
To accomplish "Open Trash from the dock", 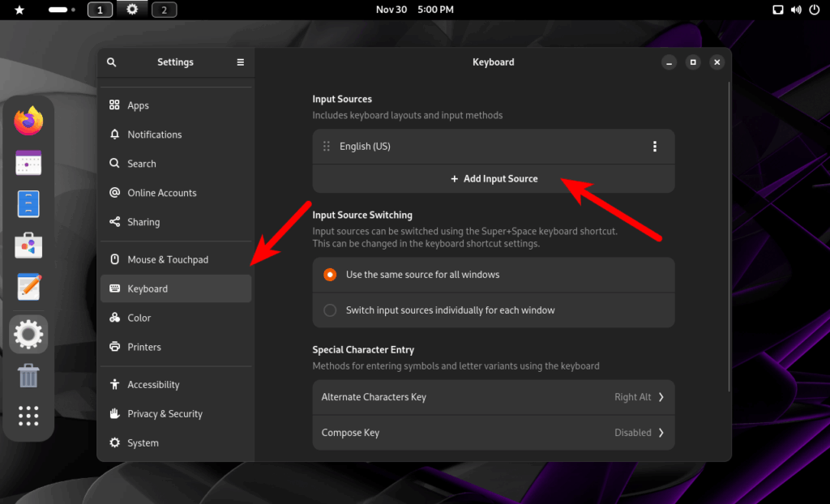I will [28, 375].
